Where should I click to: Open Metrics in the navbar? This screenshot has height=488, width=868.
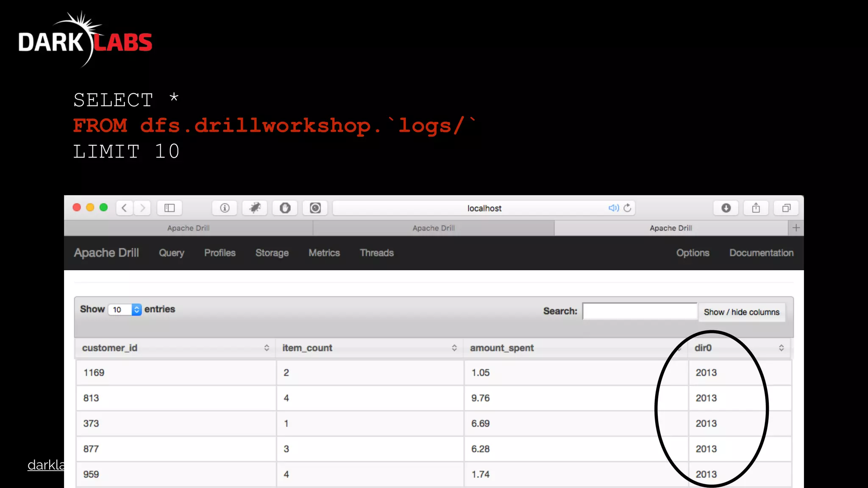tap(324, 253)
